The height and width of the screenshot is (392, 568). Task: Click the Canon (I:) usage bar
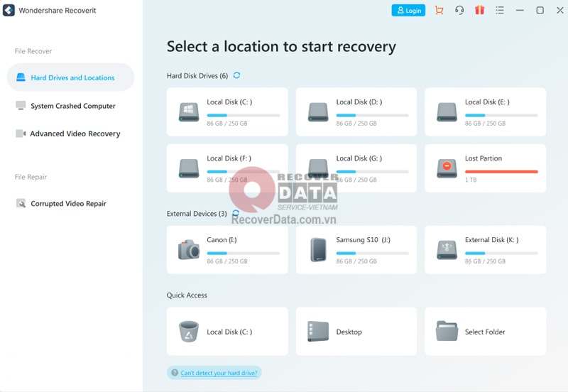pyautogui.click(x=244, y=254)
